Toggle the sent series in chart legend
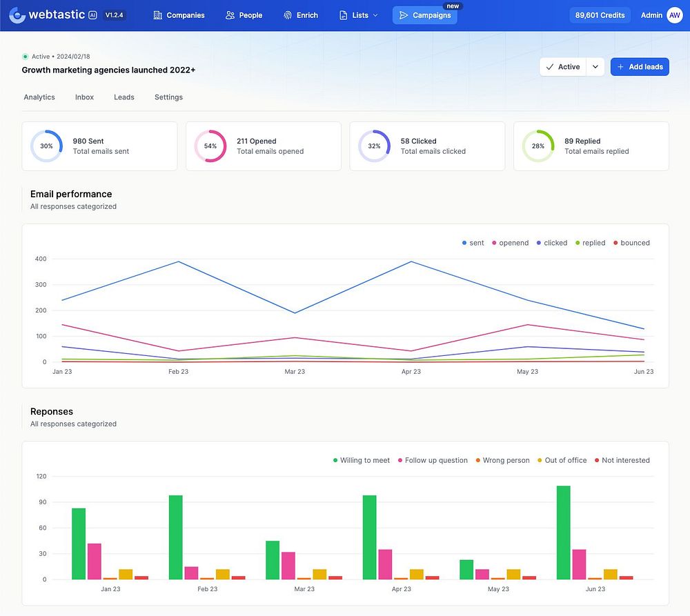690x616 pixels. pos(473,243)
